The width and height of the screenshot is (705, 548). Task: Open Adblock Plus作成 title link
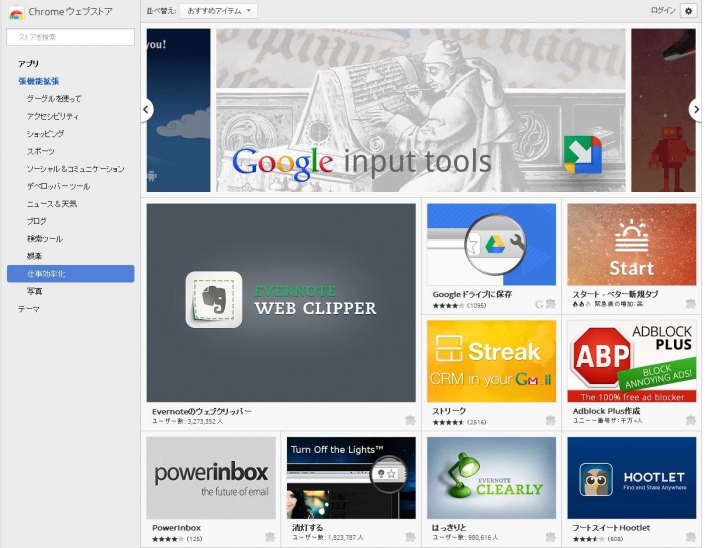click(606, 411)
